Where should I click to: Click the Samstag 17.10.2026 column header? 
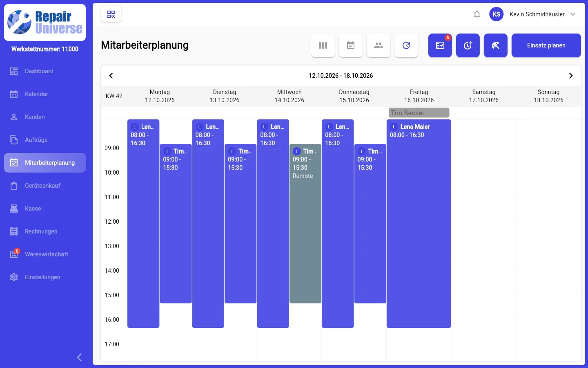point(484,96)
